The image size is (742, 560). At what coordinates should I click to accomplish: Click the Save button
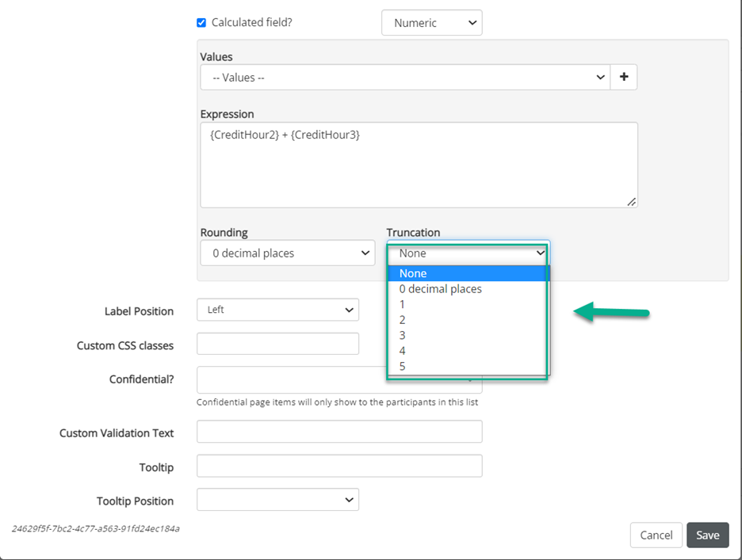707,535
